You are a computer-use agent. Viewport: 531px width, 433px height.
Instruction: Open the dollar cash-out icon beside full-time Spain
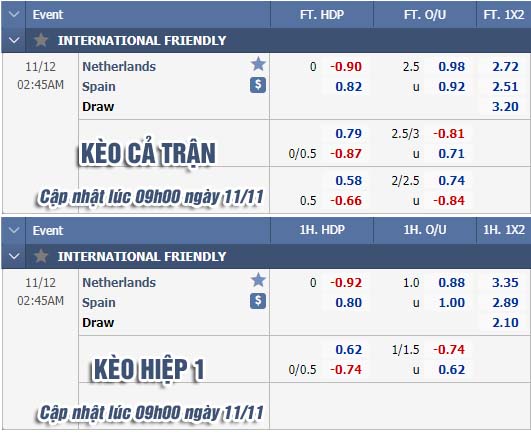(x=258, y=85)
